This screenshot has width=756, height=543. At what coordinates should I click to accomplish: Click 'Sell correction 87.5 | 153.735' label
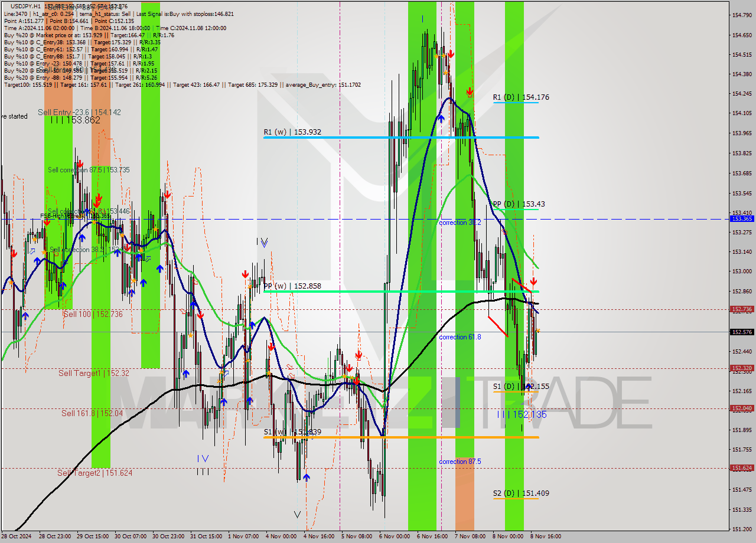[x=89, y=169]
